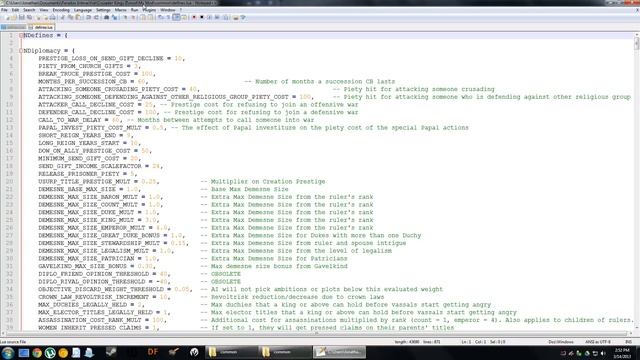Toggle the highlighted Indent Guide icon

(176, 18)
